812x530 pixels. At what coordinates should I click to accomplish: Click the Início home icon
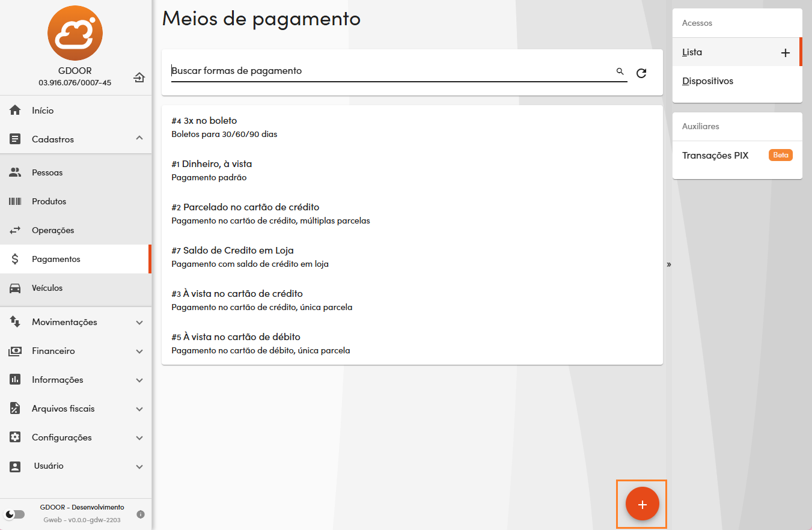[15, 111]
